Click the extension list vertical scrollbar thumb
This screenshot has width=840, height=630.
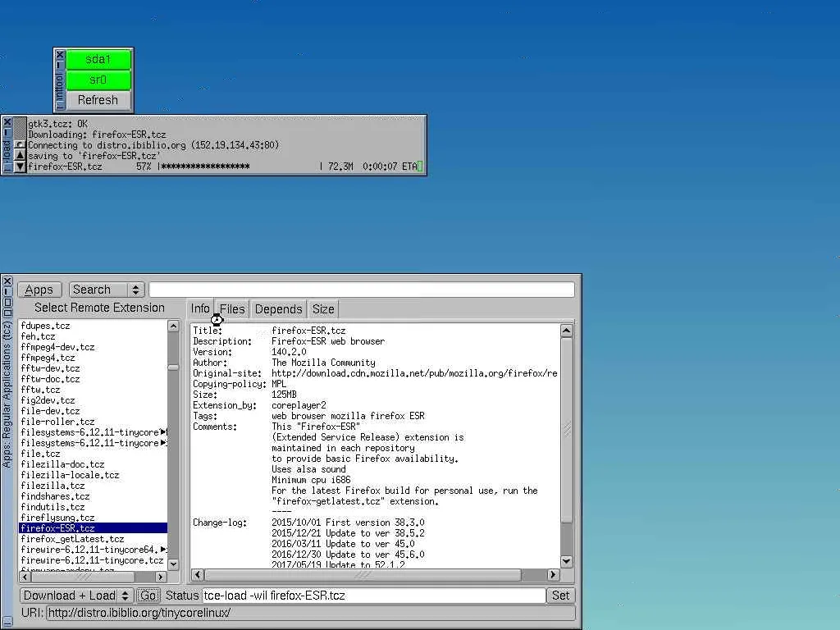(173, 367)
